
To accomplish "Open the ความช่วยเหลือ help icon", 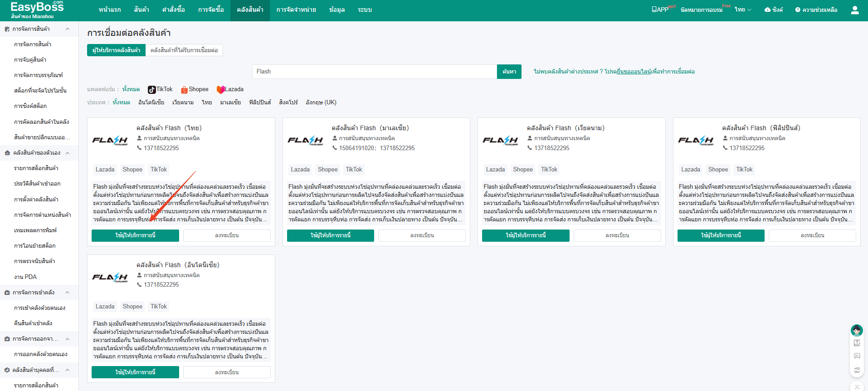I will [798, 10].
